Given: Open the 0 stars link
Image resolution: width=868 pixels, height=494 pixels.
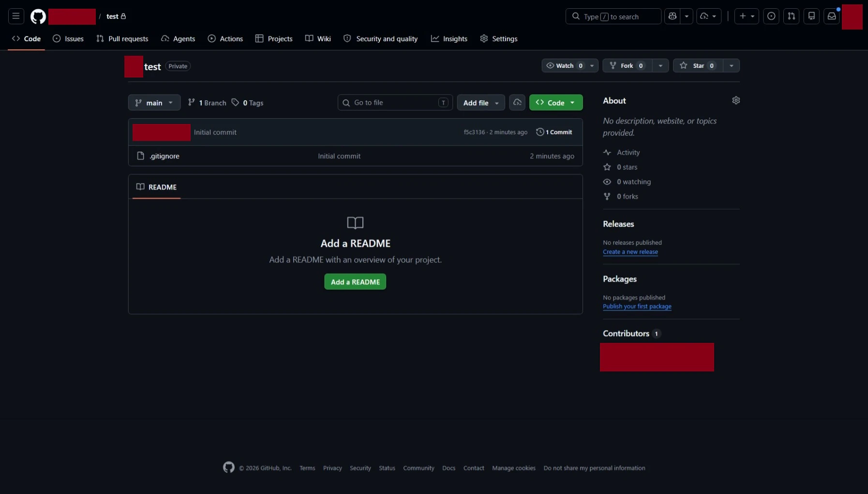Looking at the screenshot, I should [x=620, y=167].
